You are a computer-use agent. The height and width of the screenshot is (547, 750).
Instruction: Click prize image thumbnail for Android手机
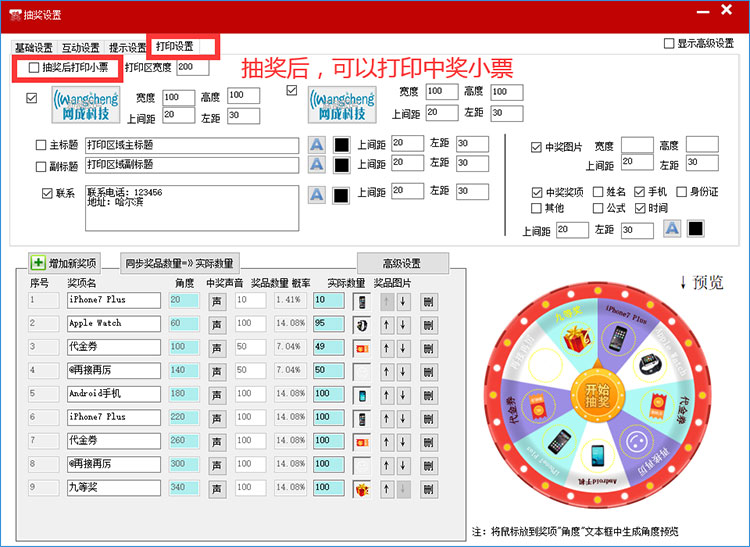coord(362,395)
